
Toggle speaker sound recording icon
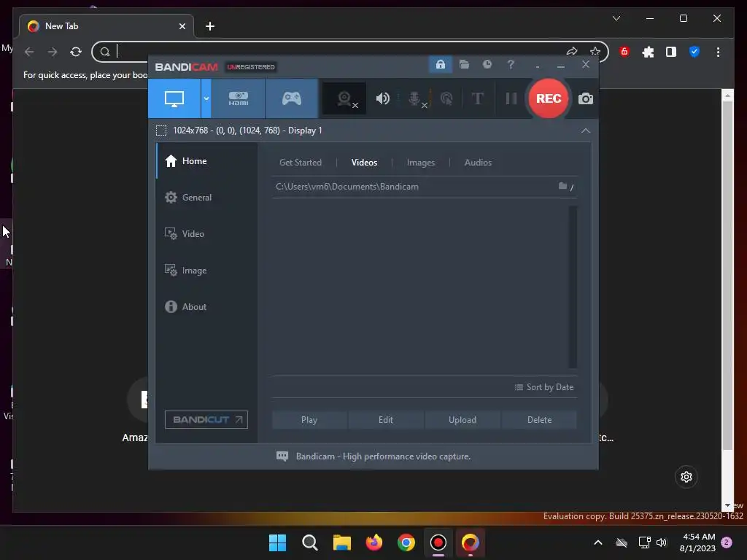click(x=382, y=98)
